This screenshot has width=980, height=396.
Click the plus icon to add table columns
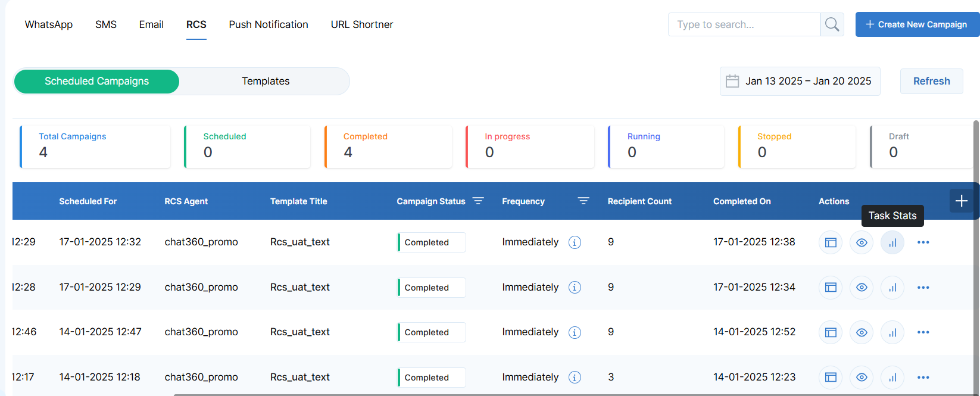pos(962,201)
